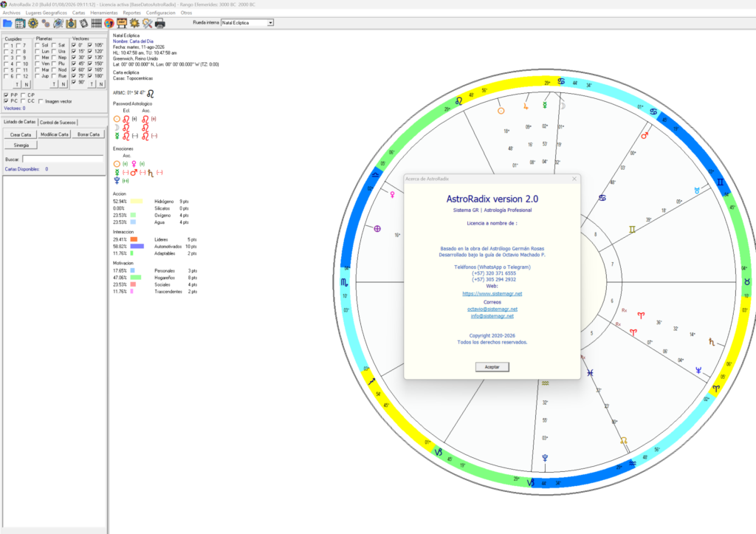
Task: Select the pink Venus glyph on the wheel
Action: 393,195
